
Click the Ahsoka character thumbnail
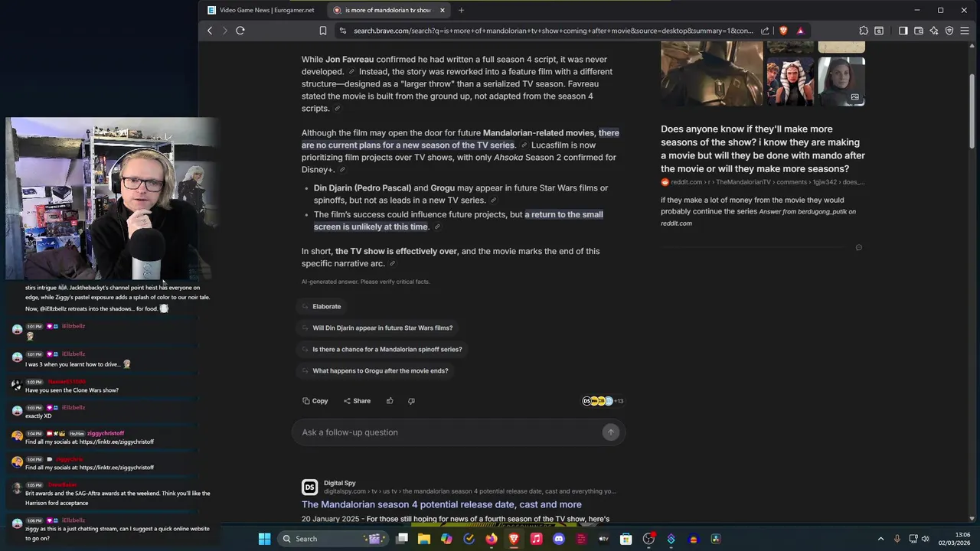click(790, 81)
